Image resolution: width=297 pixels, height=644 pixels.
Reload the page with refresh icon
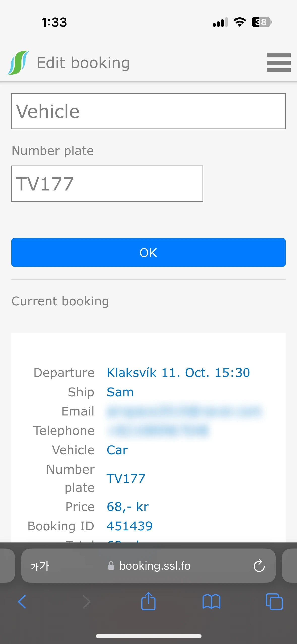click(259, 566)
